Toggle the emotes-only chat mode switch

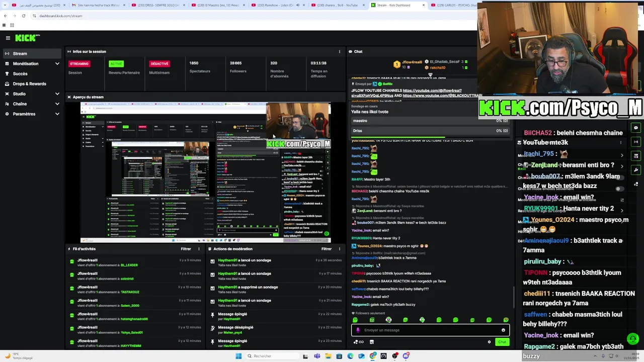click(x=619, y=189)
